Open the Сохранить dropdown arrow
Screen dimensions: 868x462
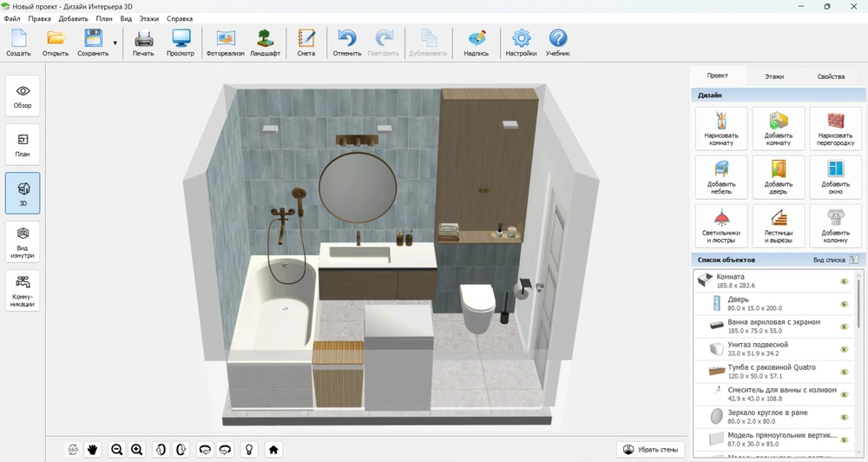pyautogui.click(x=115, y=43)
